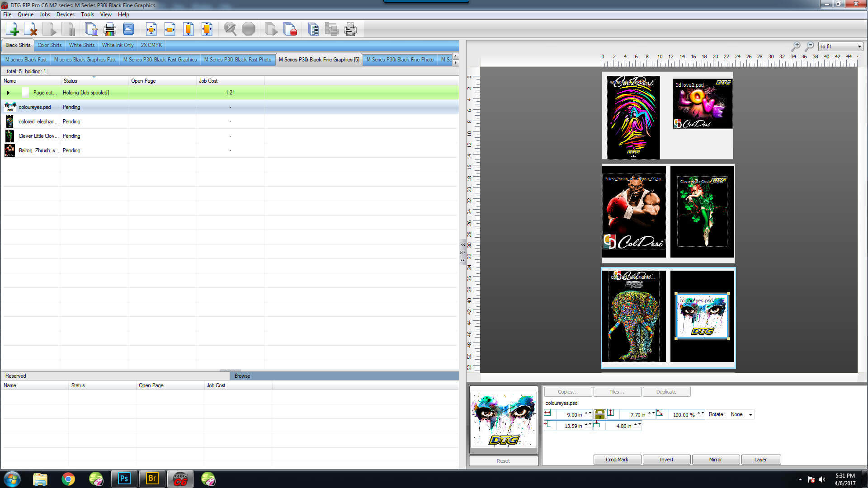This screenshot has height=488, width=868.
Task: Click the Layer button
Action: [761, 460]
